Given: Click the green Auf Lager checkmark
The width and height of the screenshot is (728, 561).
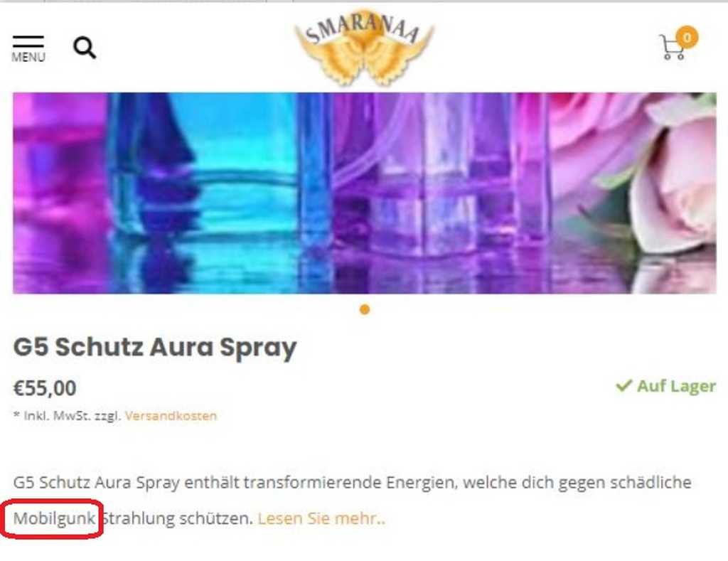Looking at the screenshot, I should (623, 385).
